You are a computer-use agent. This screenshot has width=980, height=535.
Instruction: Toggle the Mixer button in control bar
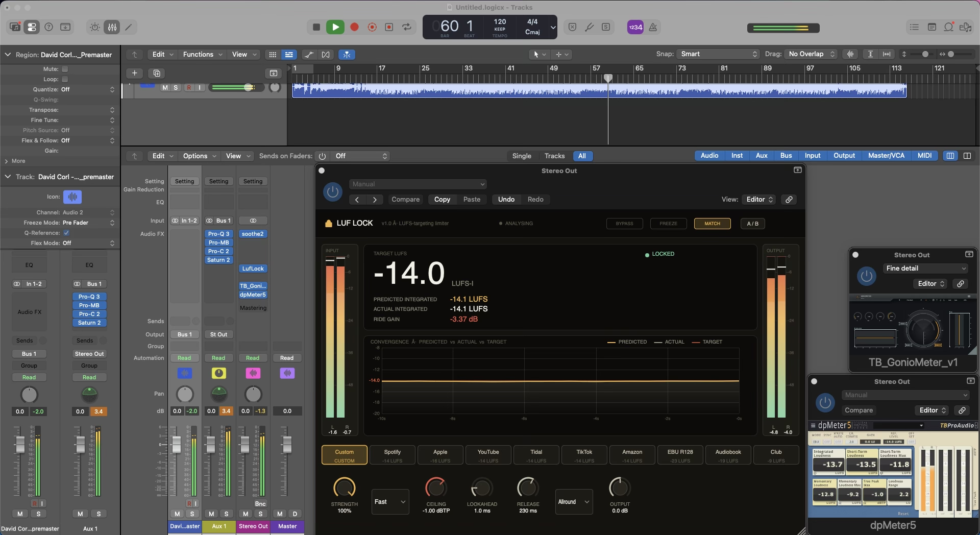coord(112,27)
